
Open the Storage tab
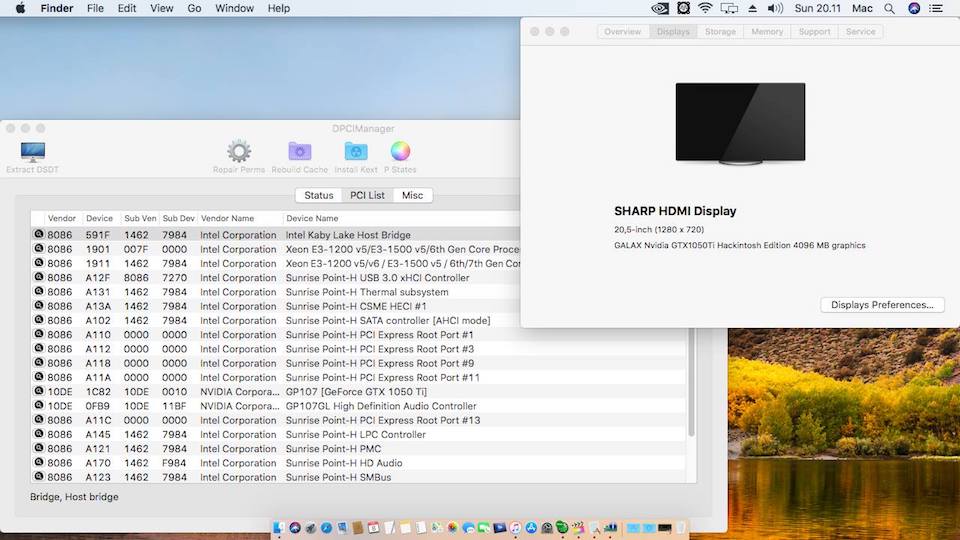(x=720, y=31)
